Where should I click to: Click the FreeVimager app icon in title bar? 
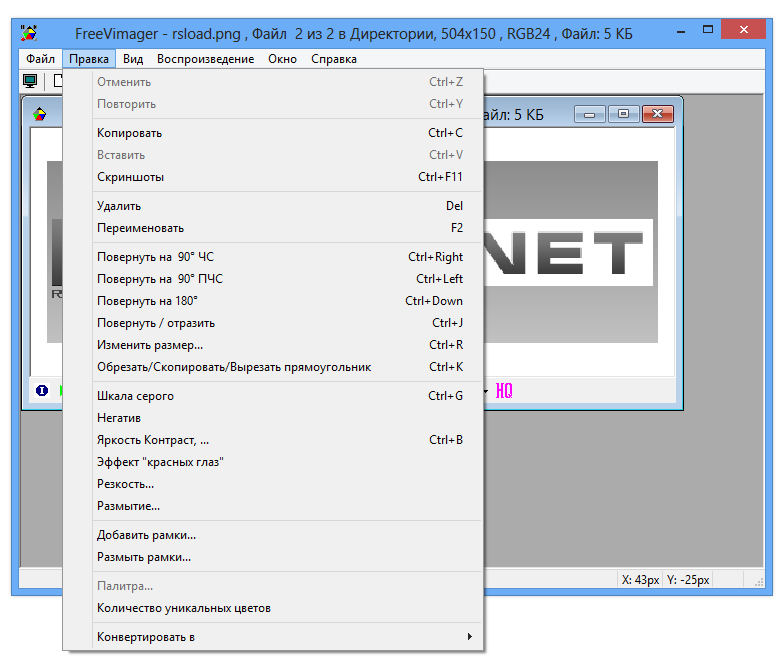pos(29,33)
